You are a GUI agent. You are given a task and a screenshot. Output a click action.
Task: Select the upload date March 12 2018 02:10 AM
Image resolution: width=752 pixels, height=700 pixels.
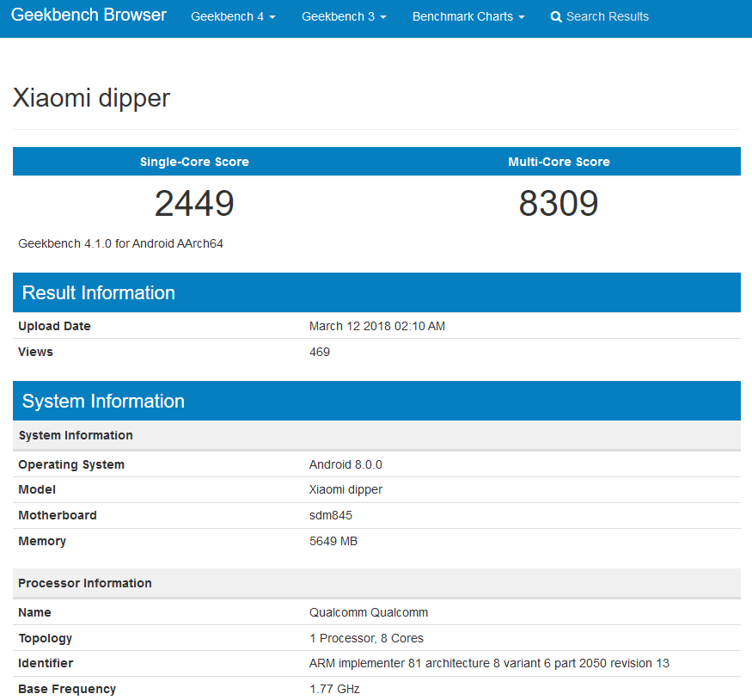click(377, 326)
